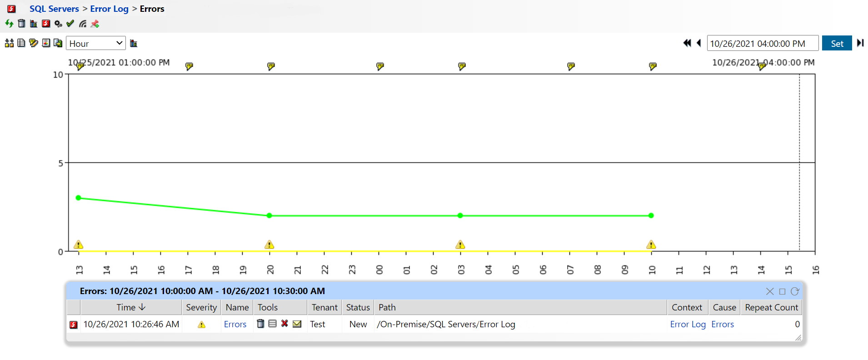
Task: Click the chart icon right of Hour dropdown
Action: pos(134,43)
